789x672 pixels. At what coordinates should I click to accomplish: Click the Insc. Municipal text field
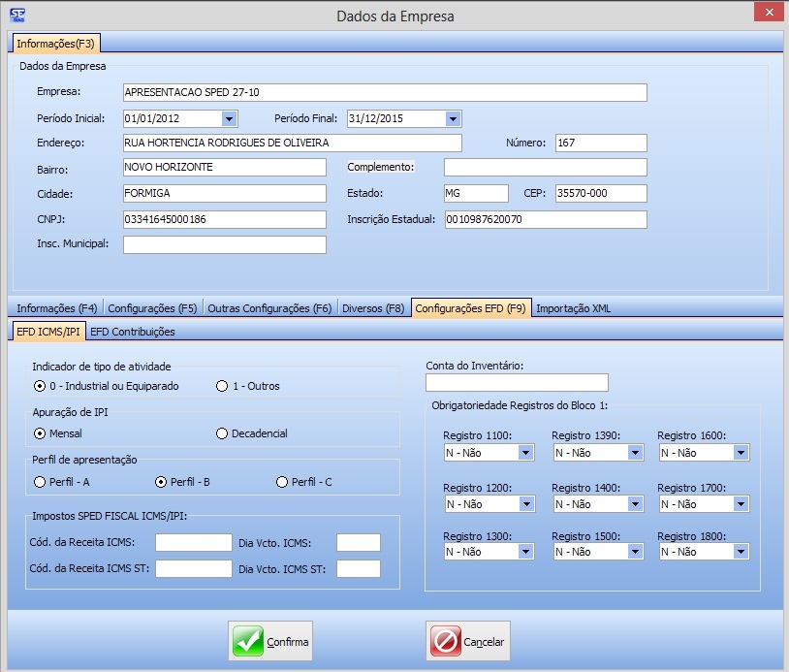point(225,244)
